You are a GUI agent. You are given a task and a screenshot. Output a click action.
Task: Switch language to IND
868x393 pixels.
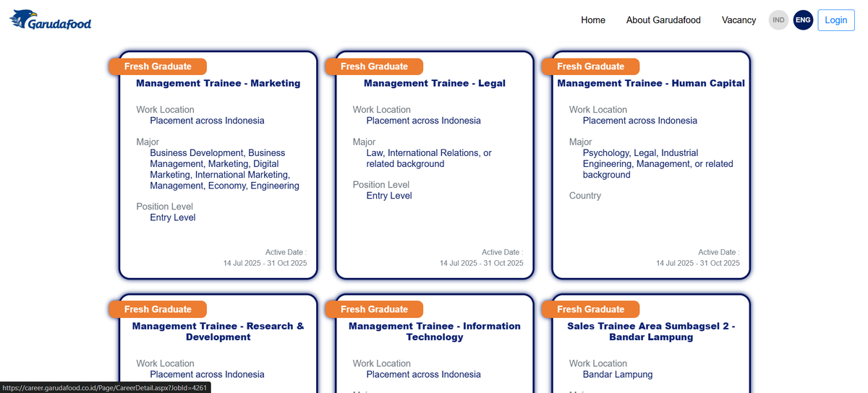(779, 20)
